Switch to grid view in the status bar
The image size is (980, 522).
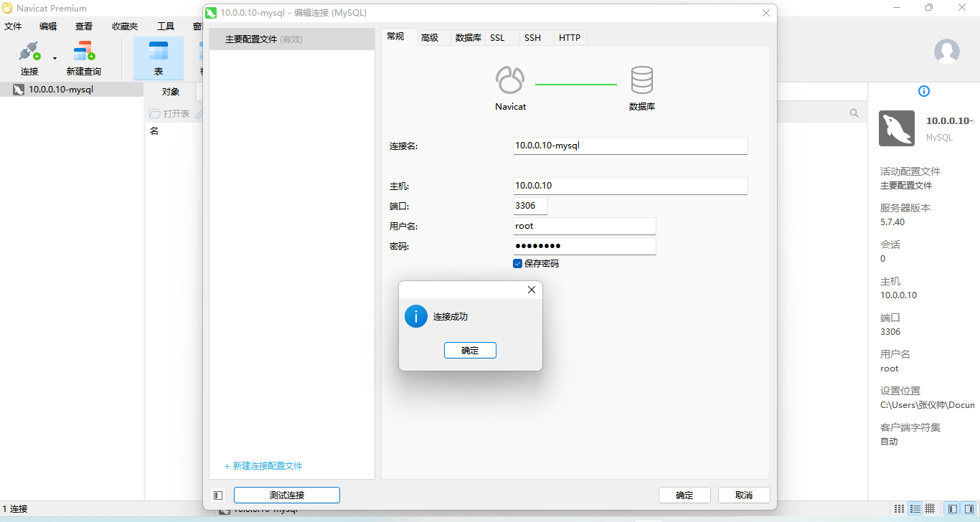[x=930, y=508]
